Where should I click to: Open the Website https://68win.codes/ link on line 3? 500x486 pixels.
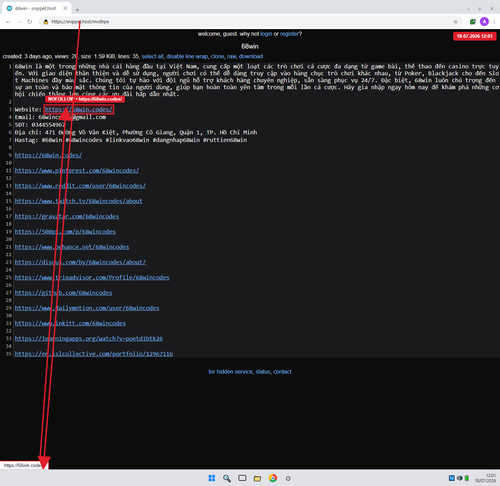pyautogui.click(x=79, y=109)
